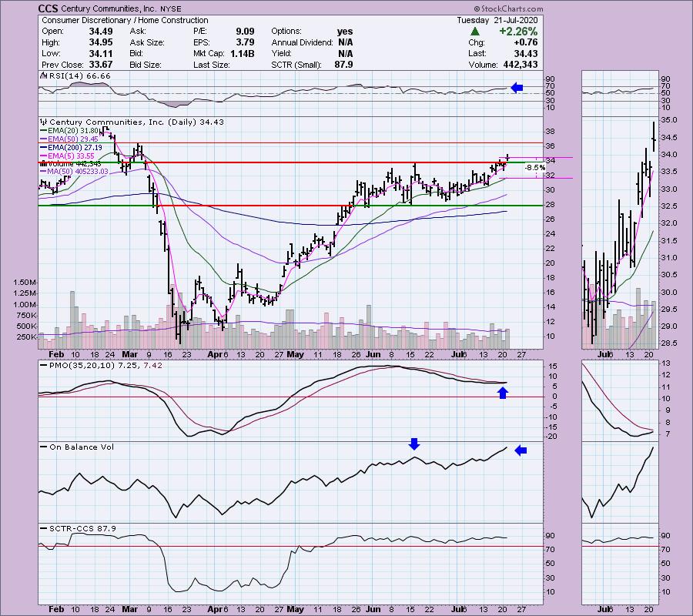Click the Consumer Discretionary / Home Construction label
Image resolution: width=693 pixels, height=616 pixels.
click(x=125, y=20)
